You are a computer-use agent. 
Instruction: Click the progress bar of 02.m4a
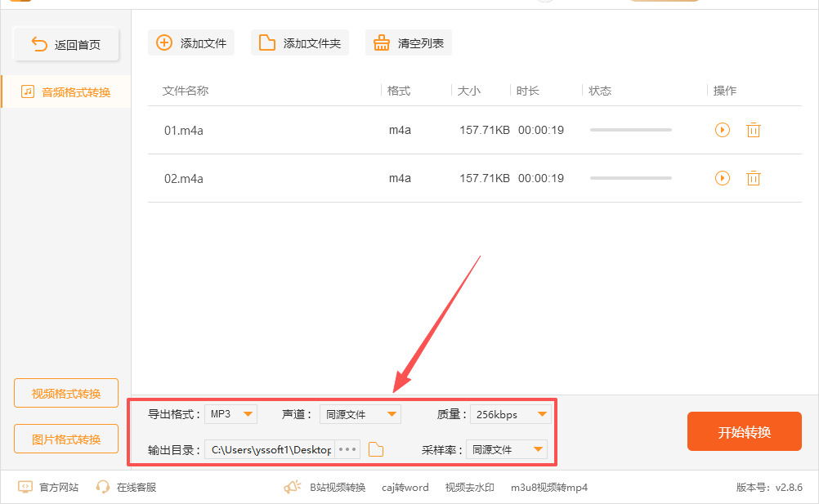(x=630, y=178)
